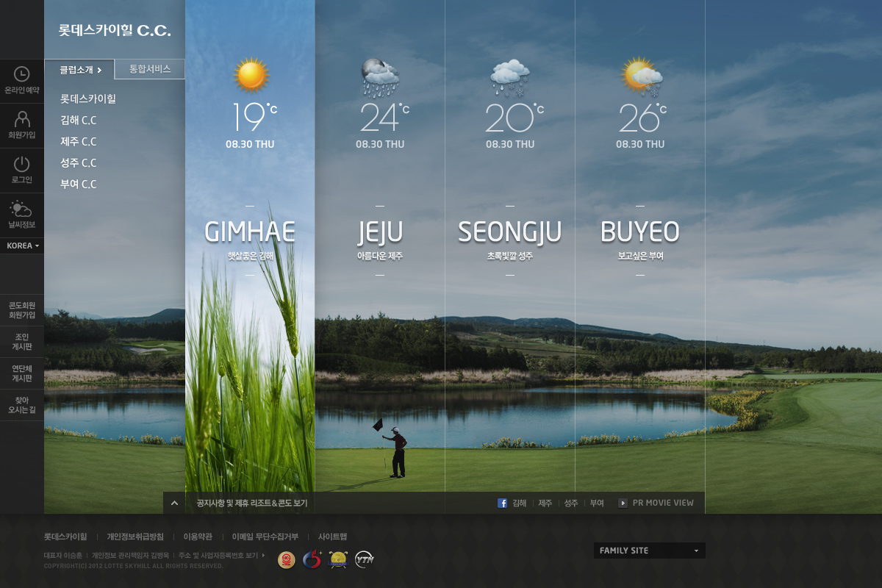Image resolution: width=882 pixels, height=588 pixels.
Task: Open the FAMILY SITE dropdown
Action: pos(649,551)
